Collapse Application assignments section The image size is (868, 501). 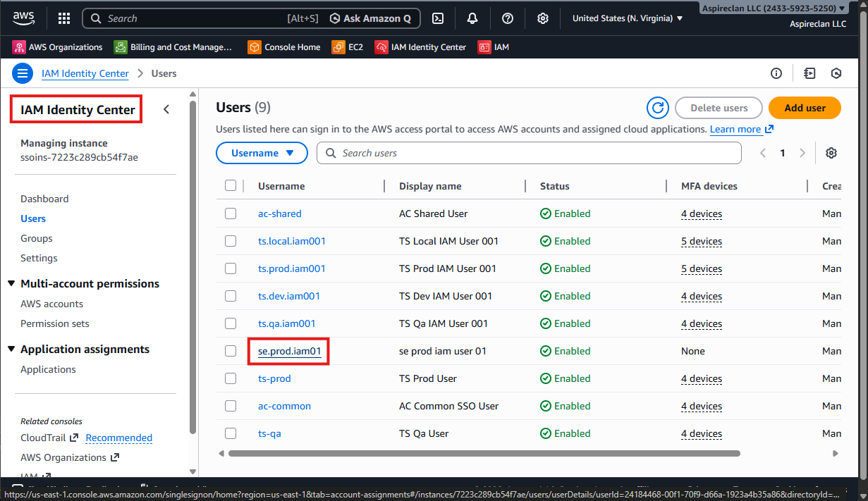(x=11, y=349)
